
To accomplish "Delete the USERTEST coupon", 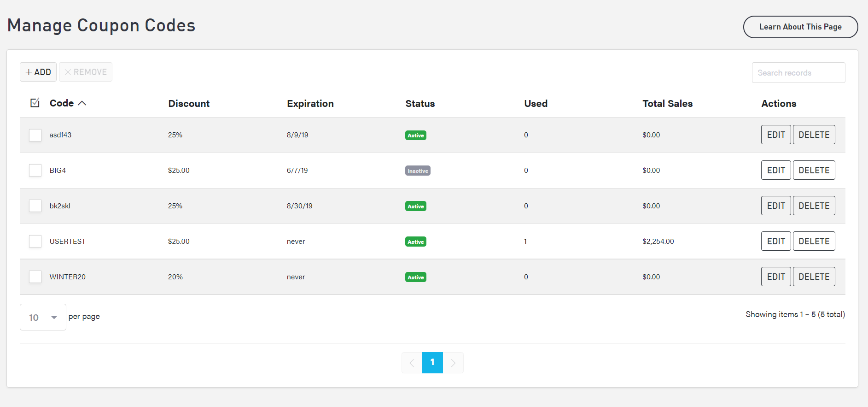I will point(814,242).
